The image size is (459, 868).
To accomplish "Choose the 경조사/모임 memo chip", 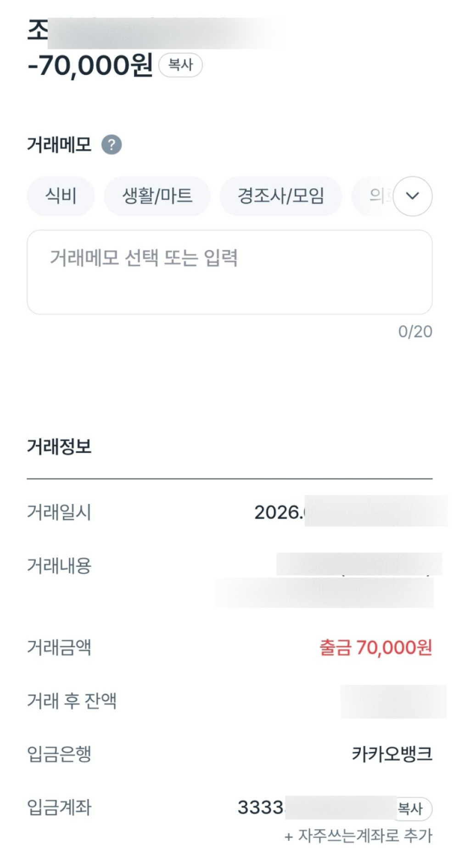I will point(281,196).
